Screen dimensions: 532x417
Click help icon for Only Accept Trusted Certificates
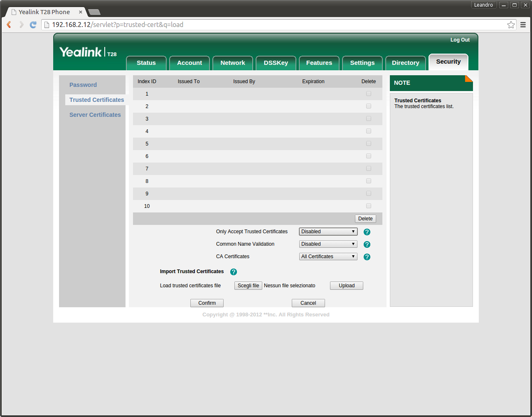pos(367,232)
